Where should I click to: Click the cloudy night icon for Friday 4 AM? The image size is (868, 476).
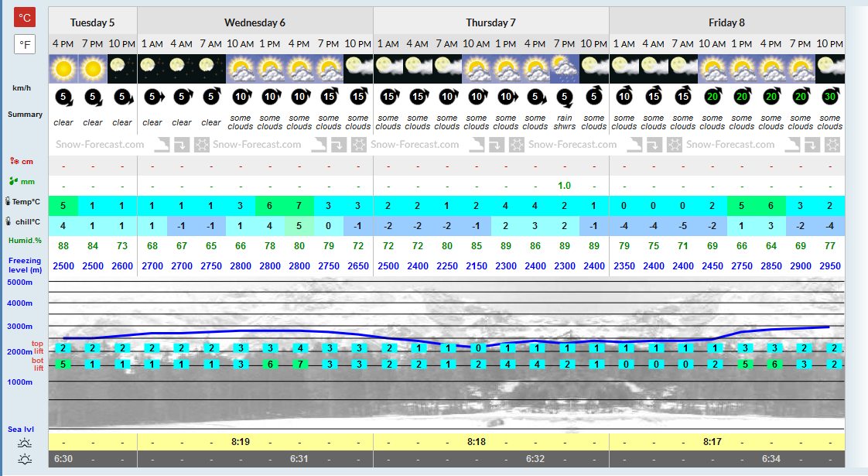coord(654,69)
